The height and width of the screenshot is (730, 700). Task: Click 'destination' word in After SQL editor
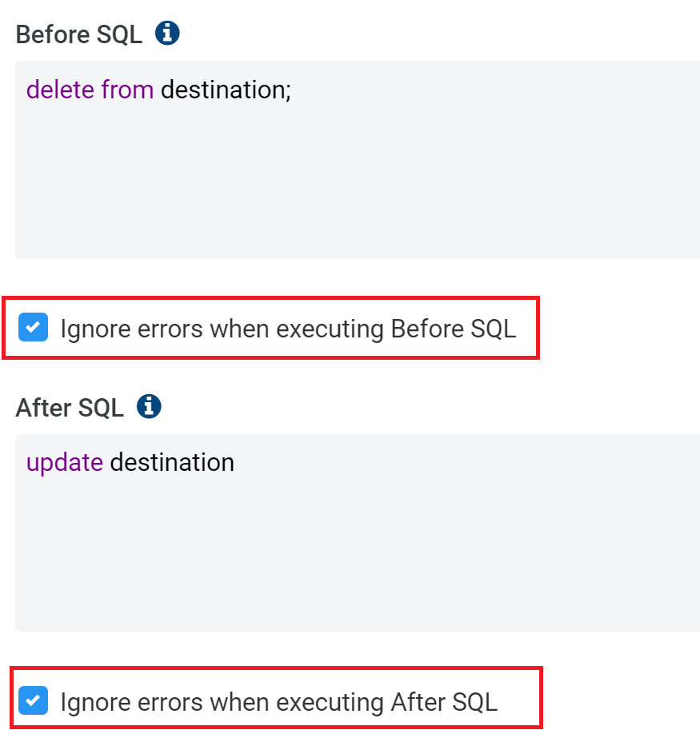pos(172,462)
